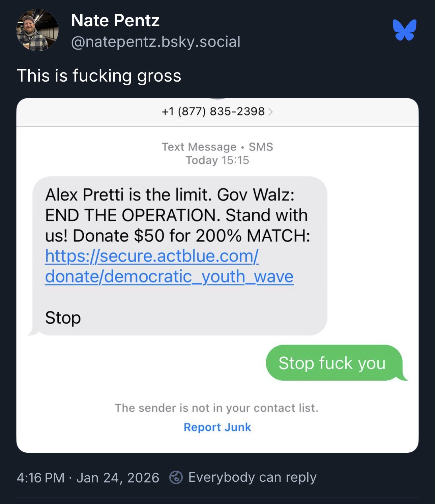
Task: Open the @natepentz.bsky.social handle
Action: click(156, 42)
